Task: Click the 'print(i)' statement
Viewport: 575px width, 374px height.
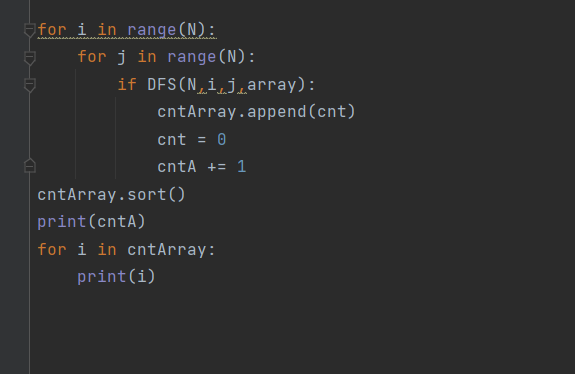Action: coord(116,277)
